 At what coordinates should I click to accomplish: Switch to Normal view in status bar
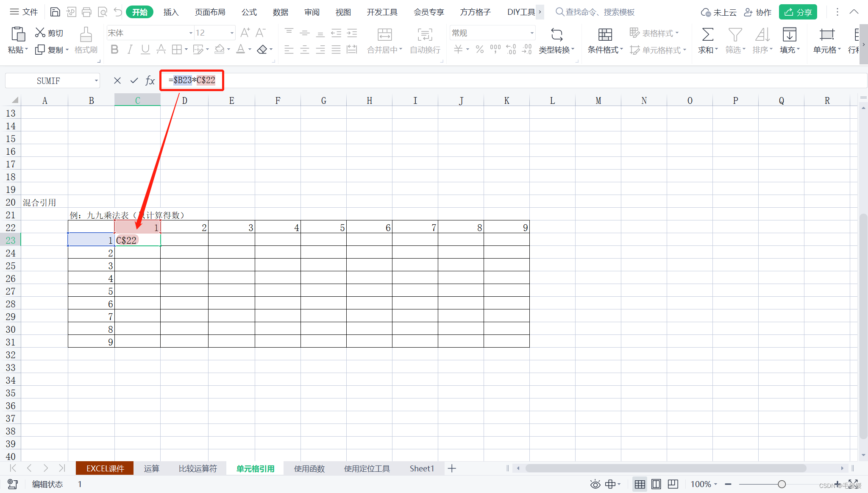(640, 484)
